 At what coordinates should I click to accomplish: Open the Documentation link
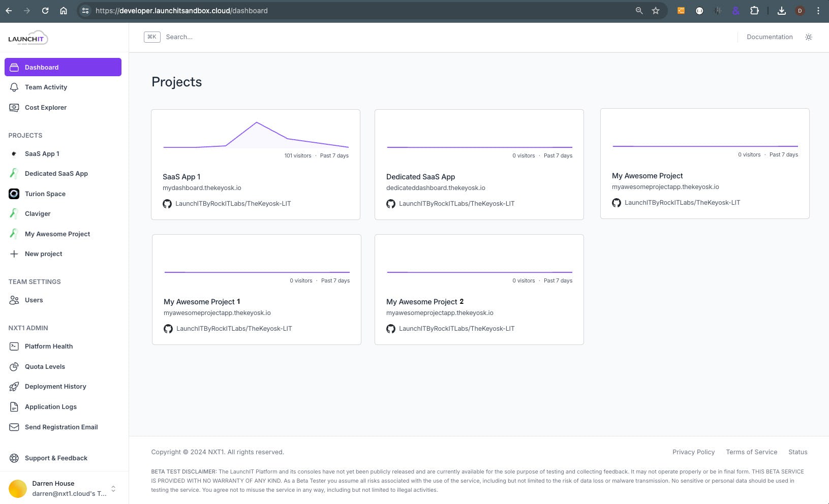point(770,37)
